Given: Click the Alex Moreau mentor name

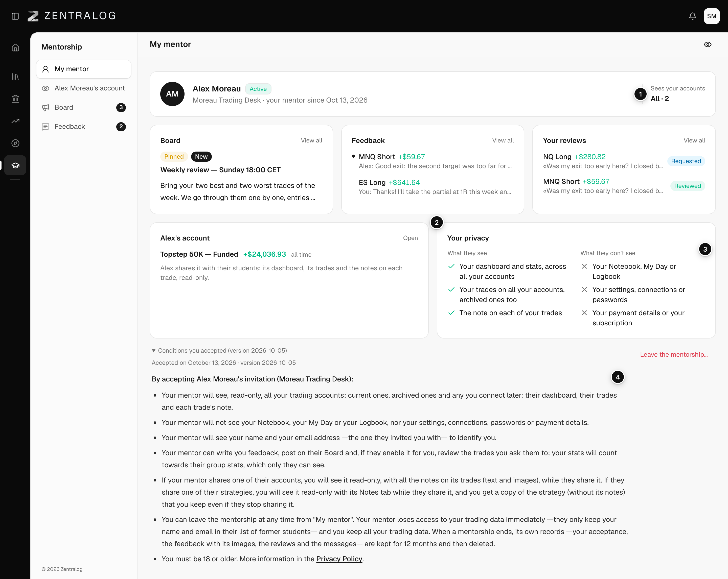Looking at the screenshot, I should [x=216, y=89].
